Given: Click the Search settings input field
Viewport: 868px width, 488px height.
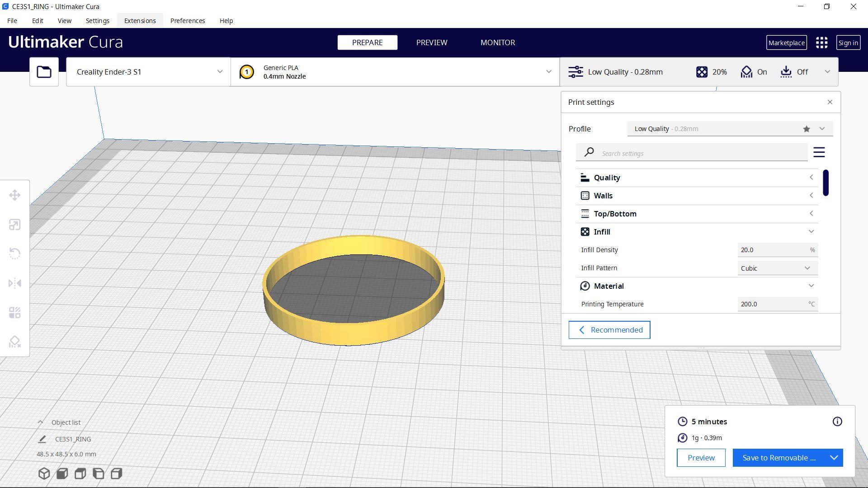Looking at the screenshot, I should coord(701,153).
